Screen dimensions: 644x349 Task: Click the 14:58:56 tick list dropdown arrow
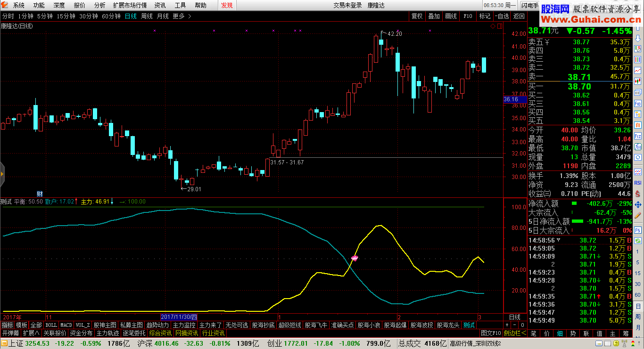(559, 240)
